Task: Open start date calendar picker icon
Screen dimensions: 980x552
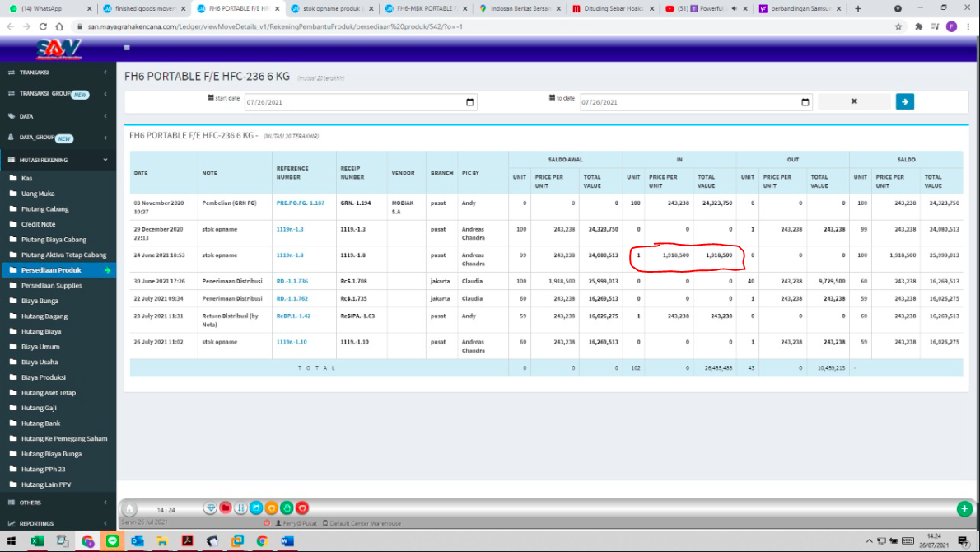Action: click(470, 102)
